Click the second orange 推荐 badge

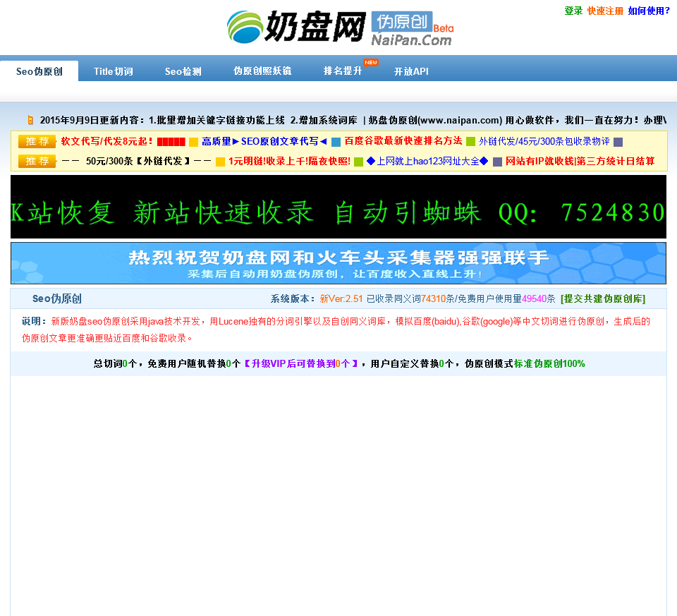(x=37, y=161)
